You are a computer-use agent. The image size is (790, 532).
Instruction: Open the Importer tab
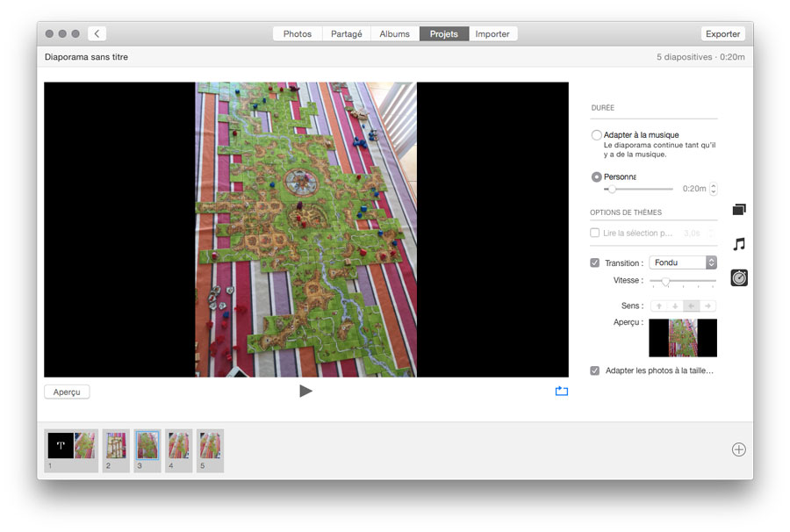(x=492, y=33)
